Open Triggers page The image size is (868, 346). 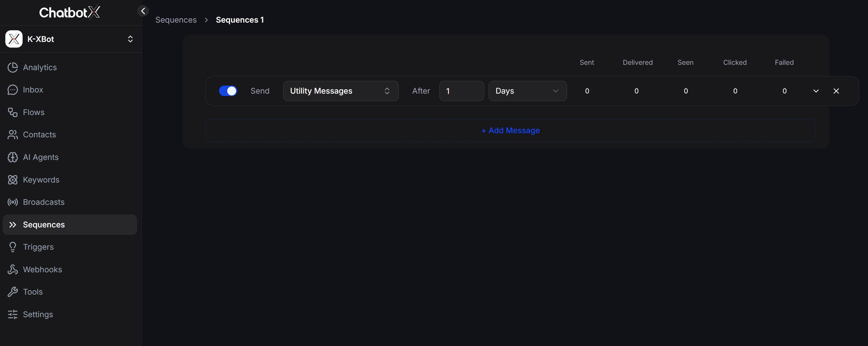70,247
